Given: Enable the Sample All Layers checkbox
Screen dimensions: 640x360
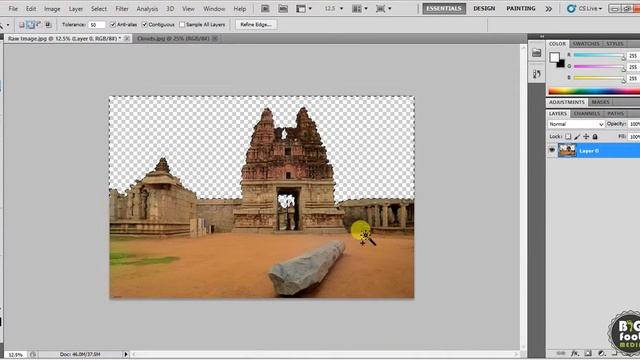Looking at the screenshot, I should pos(182,25).
